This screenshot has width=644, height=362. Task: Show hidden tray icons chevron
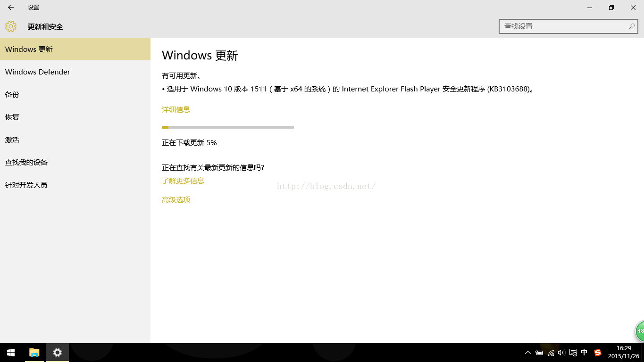pyautogui.click(x=528, y=353)
